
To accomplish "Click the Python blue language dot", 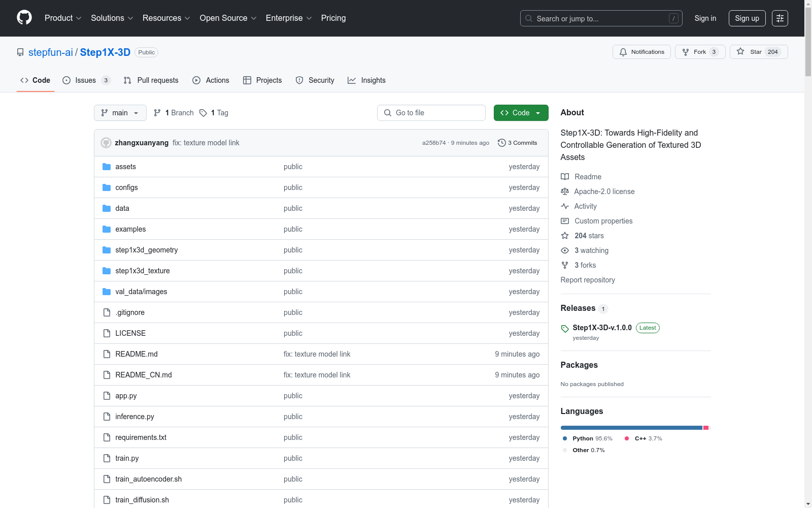I will 565,438.
